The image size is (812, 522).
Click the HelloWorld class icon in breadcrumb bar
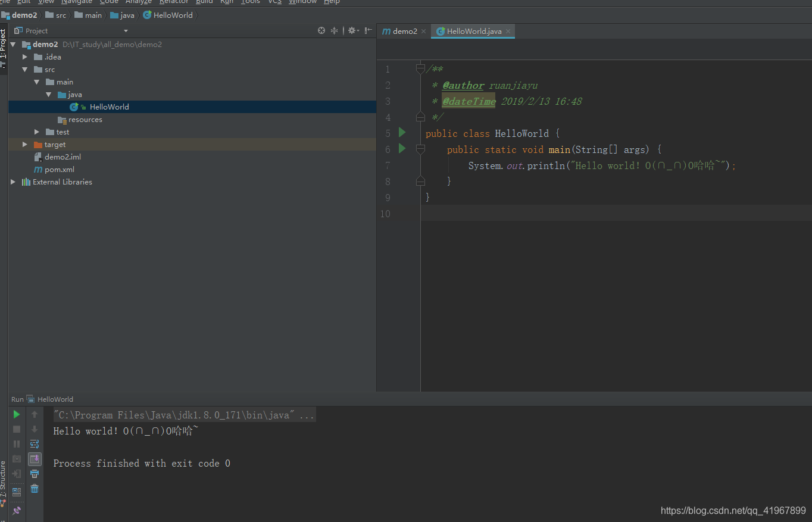(x=147, y=15)
